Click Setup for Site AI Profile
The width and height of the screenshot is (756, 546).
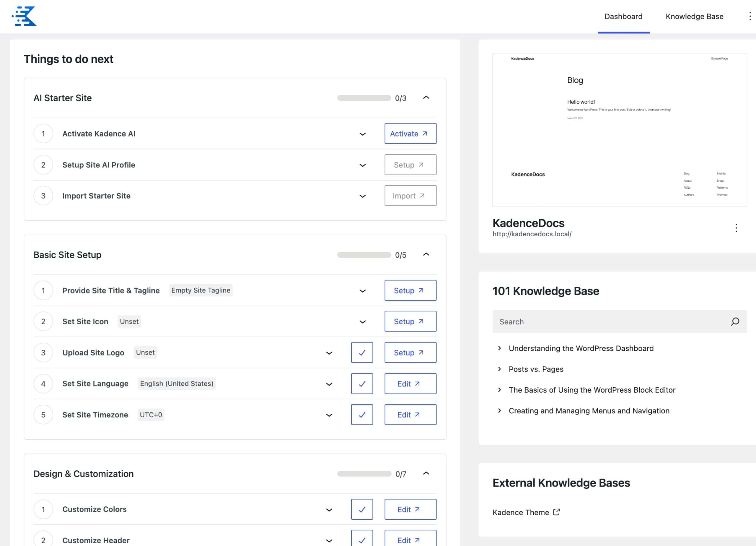pyautogui.click(x=410, y=165)
